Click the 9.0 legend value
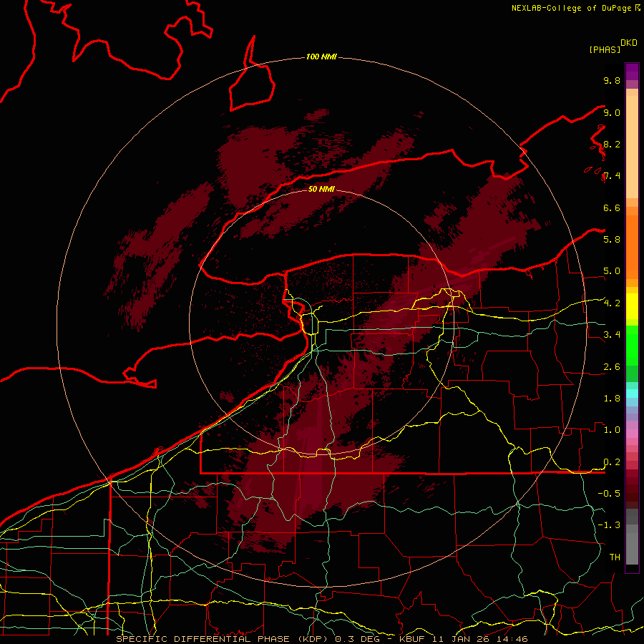 coord(612,112)
